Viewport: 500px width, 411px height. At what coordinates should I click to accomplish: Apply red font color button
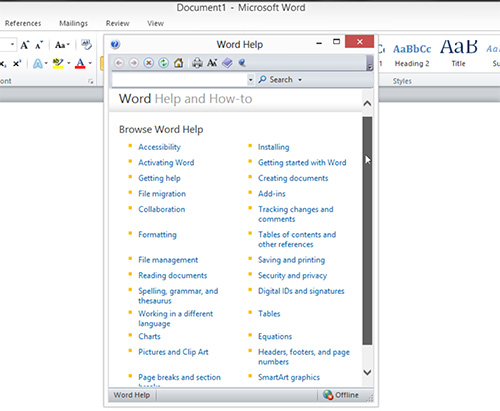click(x=80, y=63)
